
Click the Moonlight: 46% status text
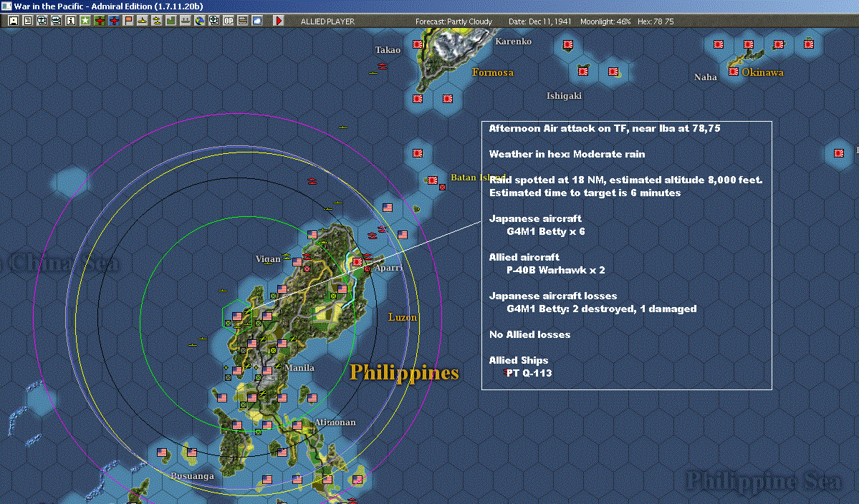pos(605,21)
